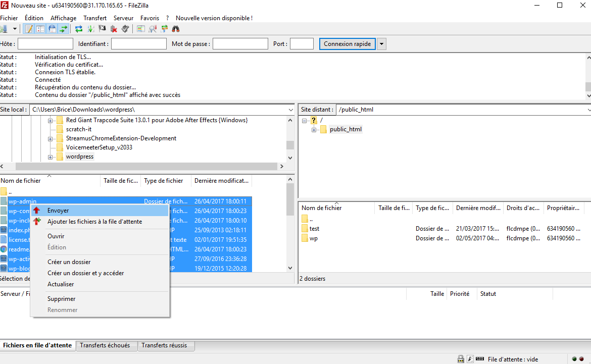
Task: Toggle processing of the transfer queue icon
Action: (x=90, y=29)
